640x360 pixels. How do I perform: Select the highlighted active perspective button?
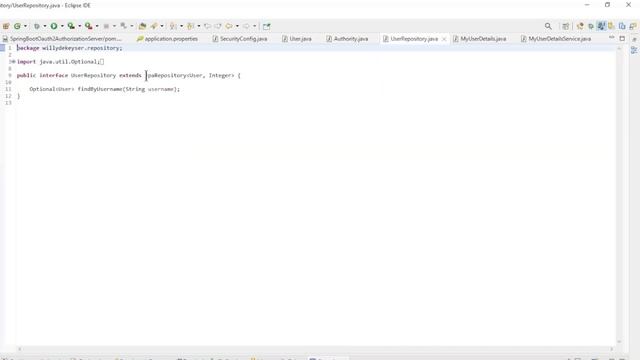601,26
